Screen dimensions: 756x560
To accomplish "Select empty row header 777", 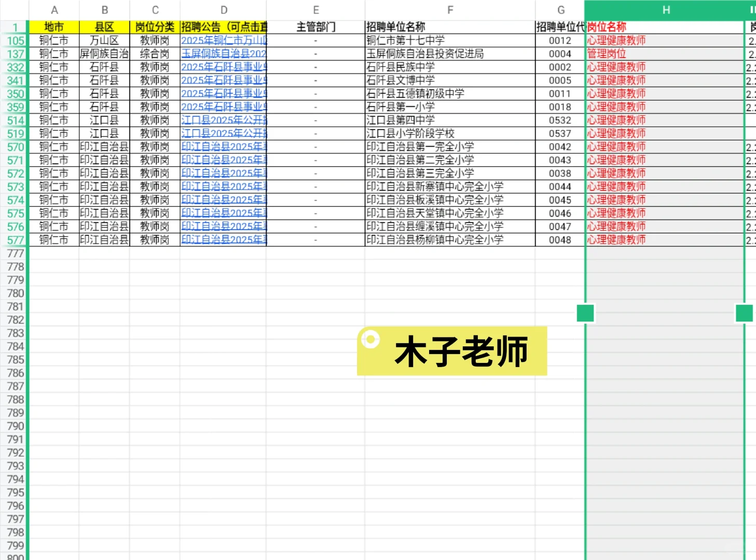I will click(x=15, y=254).
